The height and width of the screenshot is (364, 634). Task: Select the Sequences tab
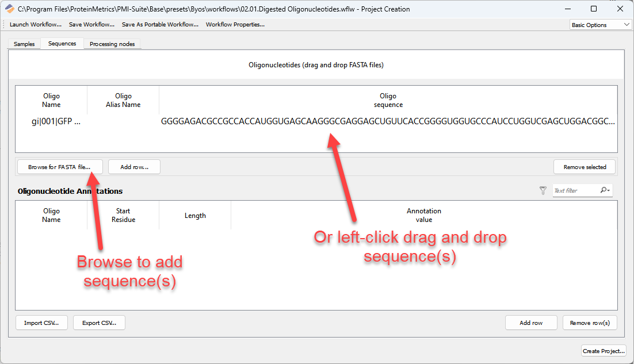[x=62, y=44]
